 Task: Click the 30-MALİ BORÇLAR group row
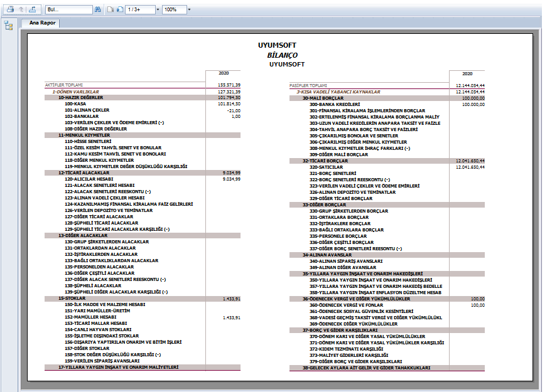coord(324,98)
